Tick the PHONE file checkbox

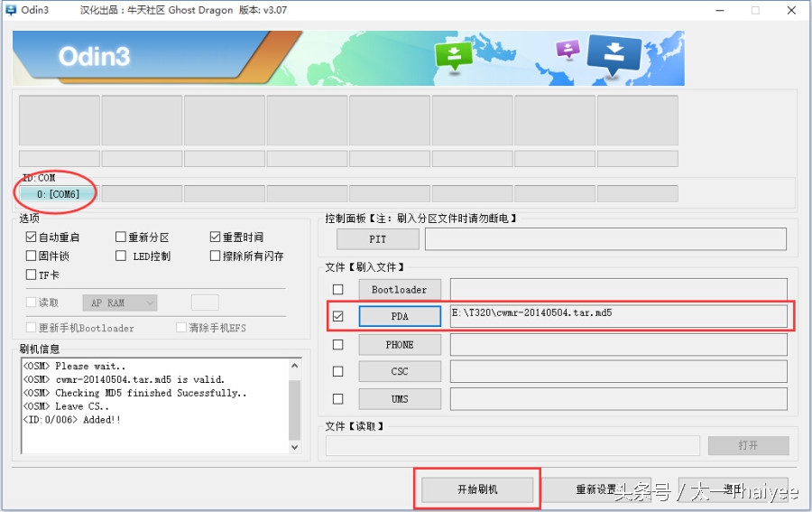point(337,345)
